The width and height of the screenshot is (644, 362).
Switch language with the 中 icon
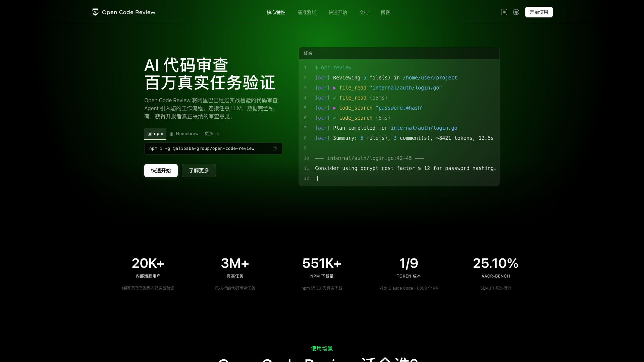click(x=504, y=12)
